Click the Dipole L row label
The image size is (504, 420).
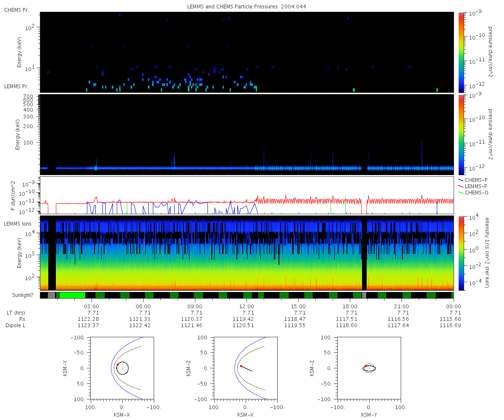tap(17, 325)
